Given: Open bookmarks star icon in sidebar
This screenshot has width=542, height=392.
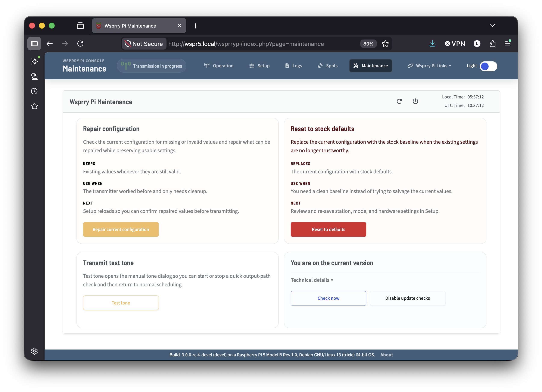Looking at the screenshot, I should pos(34,106).
